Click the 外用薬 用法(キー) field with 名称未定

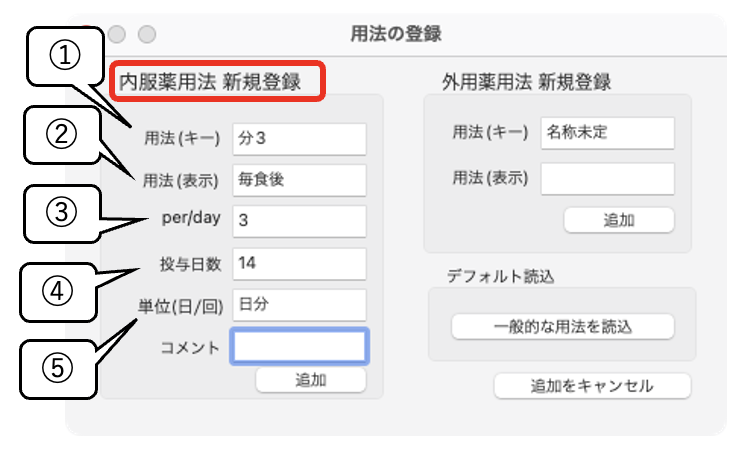pos(607,132)
